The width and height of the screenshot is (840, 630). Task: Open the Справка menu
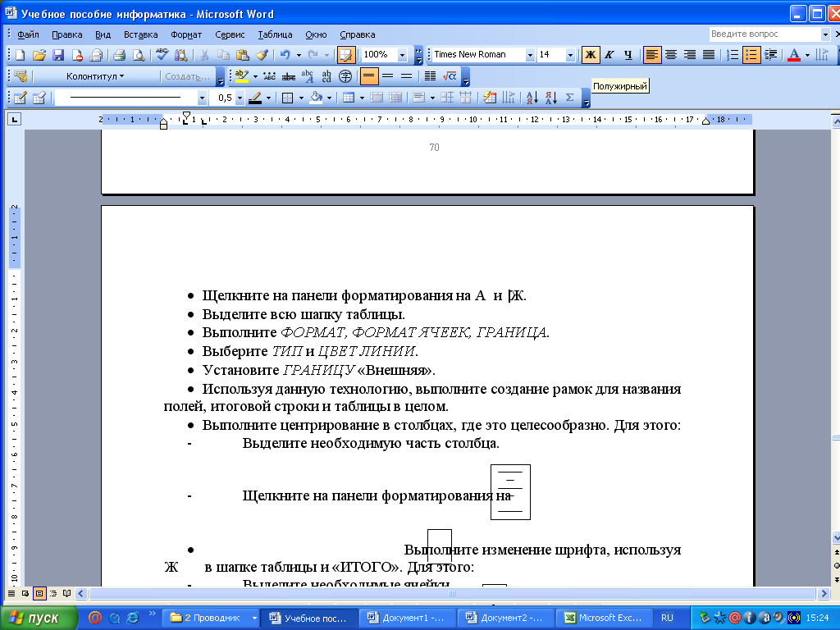[x=358, y=34]
